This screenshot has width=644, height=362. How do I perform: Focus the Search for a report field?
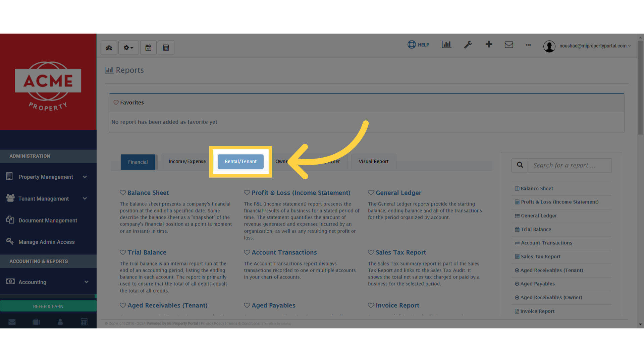coord(570,165)
